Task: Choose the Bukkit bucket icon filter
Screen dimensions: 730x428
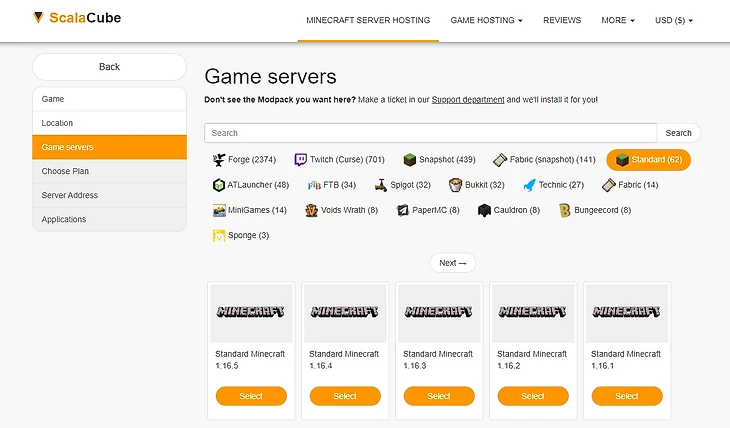Action: click(x=455, y=185)
